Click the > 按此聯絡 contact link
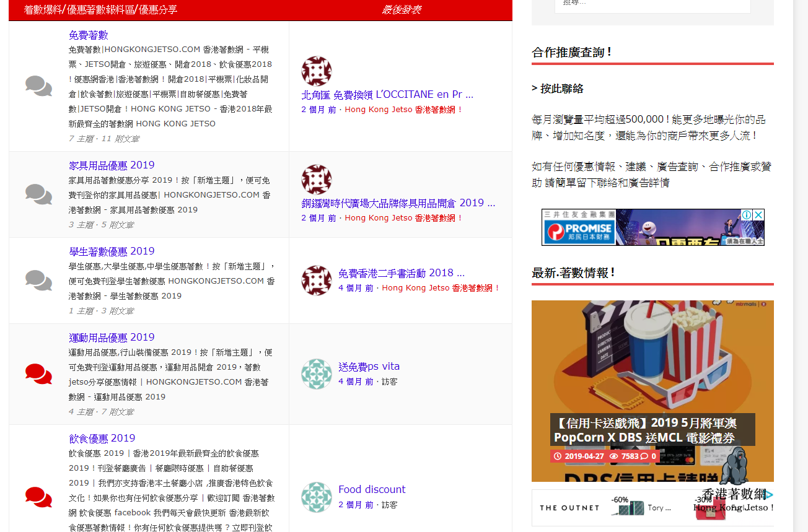 [x=558, y=89]
